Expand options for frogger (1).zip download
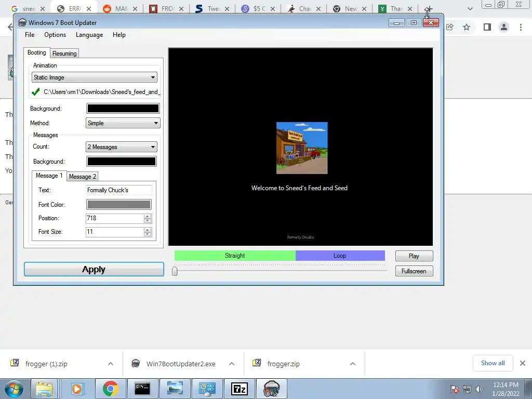Viewport: 532px width, 399px height. point(111,364)
